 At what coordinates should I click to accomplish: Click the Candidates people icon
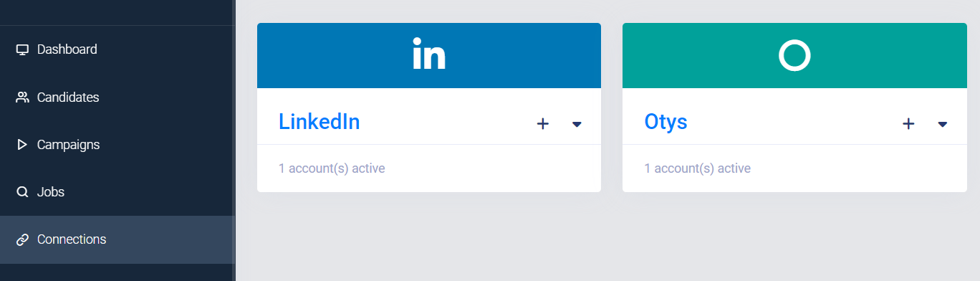(22, 97)
